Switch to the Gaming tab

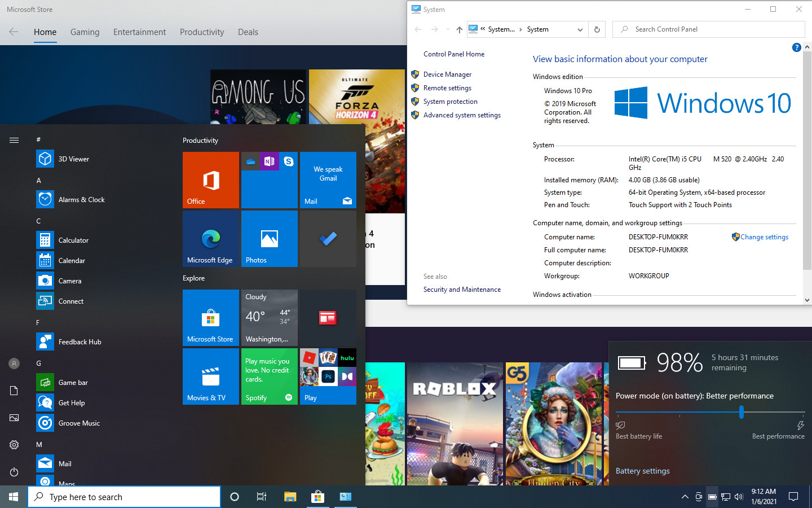85,32
